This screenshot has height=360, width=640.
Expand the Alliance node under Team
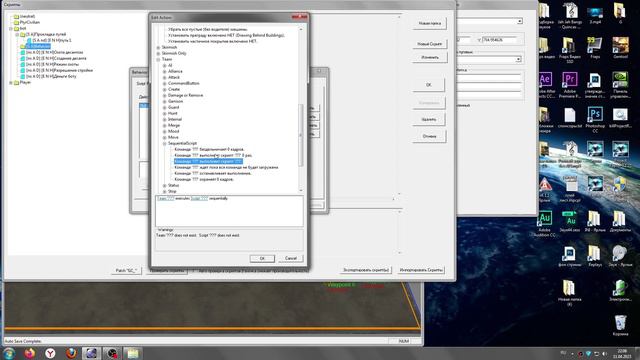coord(164,71)
